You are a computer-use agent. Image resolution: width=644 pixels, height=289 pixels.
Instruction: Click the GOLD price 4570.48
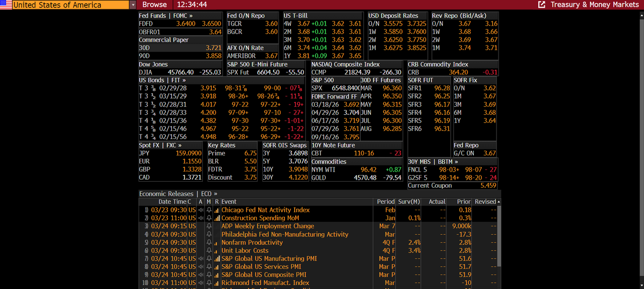click(364, 177)
